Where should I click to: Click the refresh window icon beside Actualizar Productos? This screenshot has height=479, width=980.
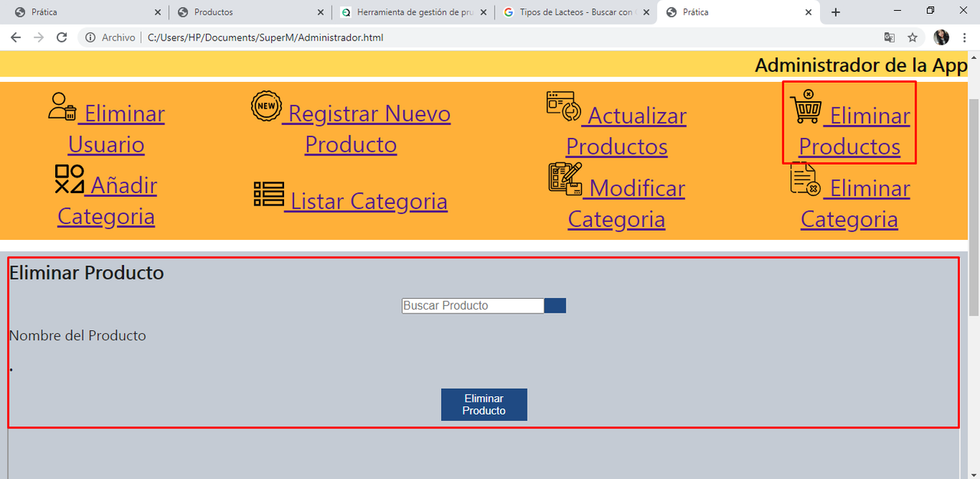coord(564,107)
